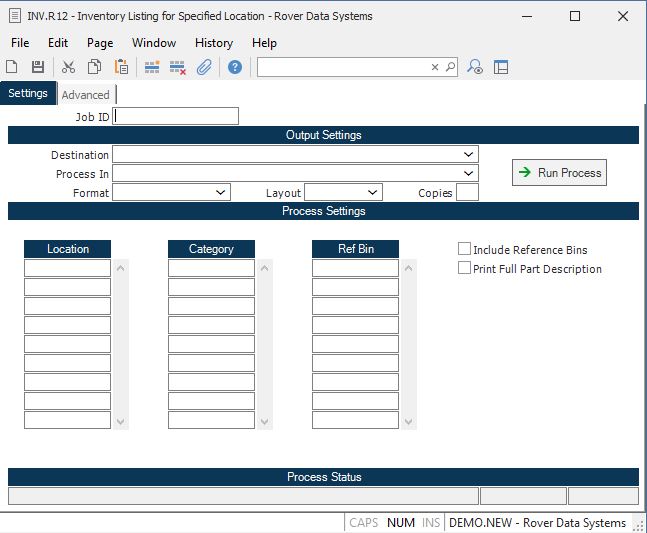This screenshot has height=533, width=647.
Task: Expand the Format dropdown list
Action: point(221,192)
